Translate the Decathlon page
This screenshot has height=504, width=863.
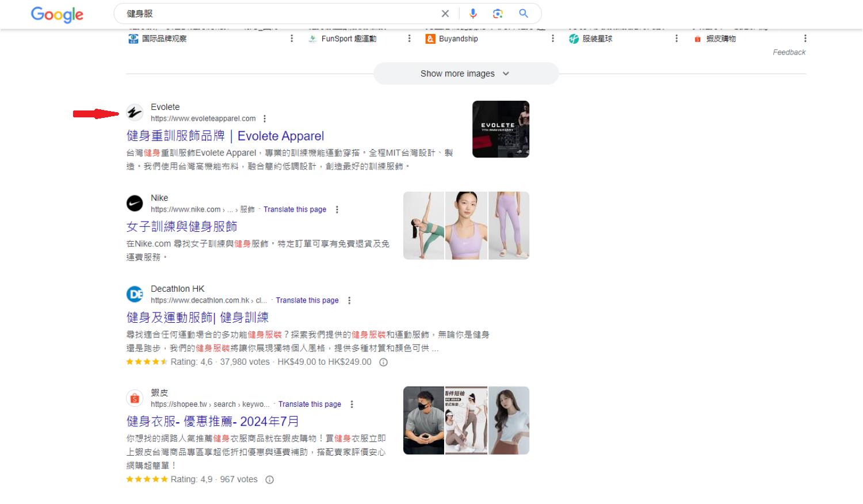[x=307, y=300]
